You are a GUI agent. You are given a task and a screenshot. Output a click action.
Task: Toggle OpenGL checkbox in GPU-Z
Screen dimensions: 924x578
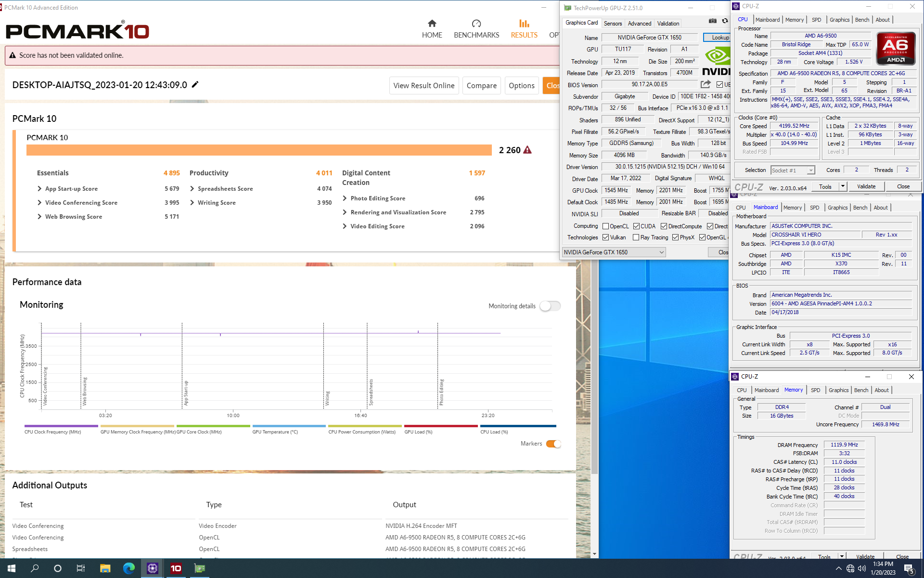[702, 237]
